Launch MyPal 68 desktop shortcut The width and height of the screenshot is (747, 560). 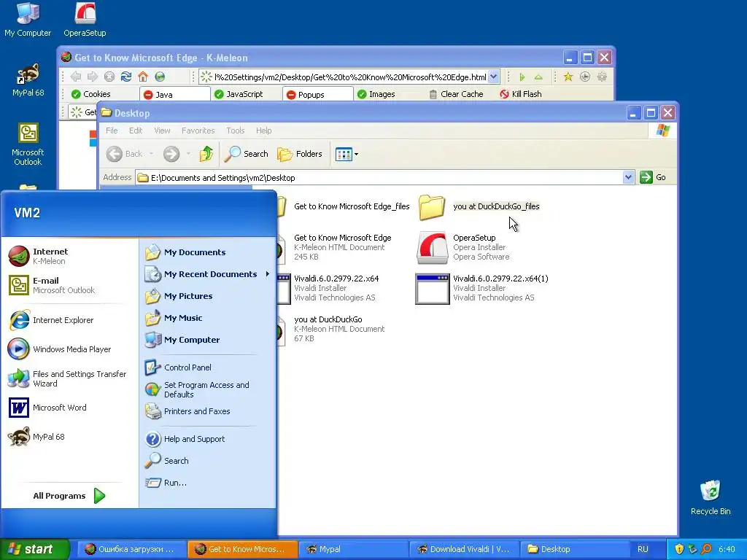28,79
